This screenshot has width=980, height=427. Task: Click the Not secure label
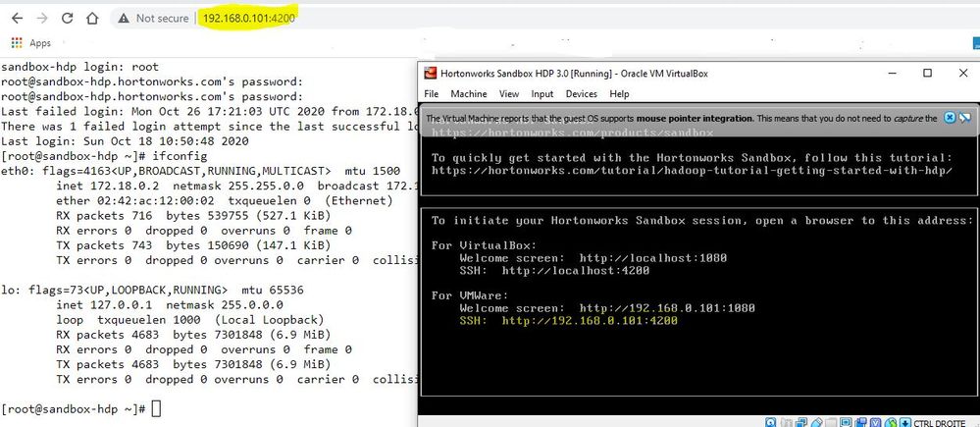click(x=162, y=18)
